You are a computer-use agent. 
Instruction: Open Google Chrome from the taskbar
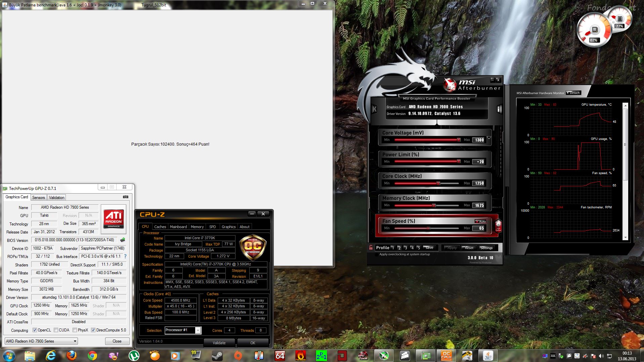click(x=92, y=355)
